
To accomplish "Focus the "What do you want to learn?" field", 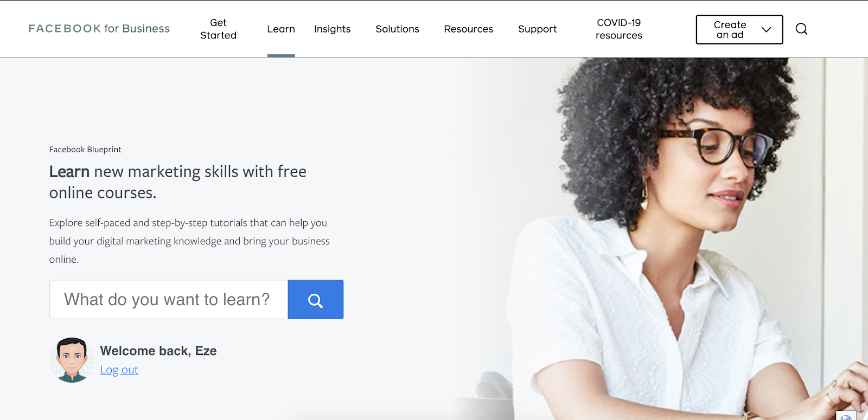I will (x=169, y=300).
